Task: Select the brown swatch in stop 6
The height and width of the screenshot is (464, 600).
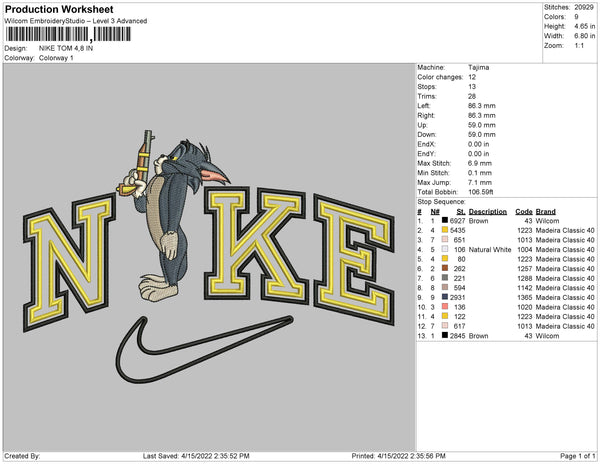Action: point(445,268)
